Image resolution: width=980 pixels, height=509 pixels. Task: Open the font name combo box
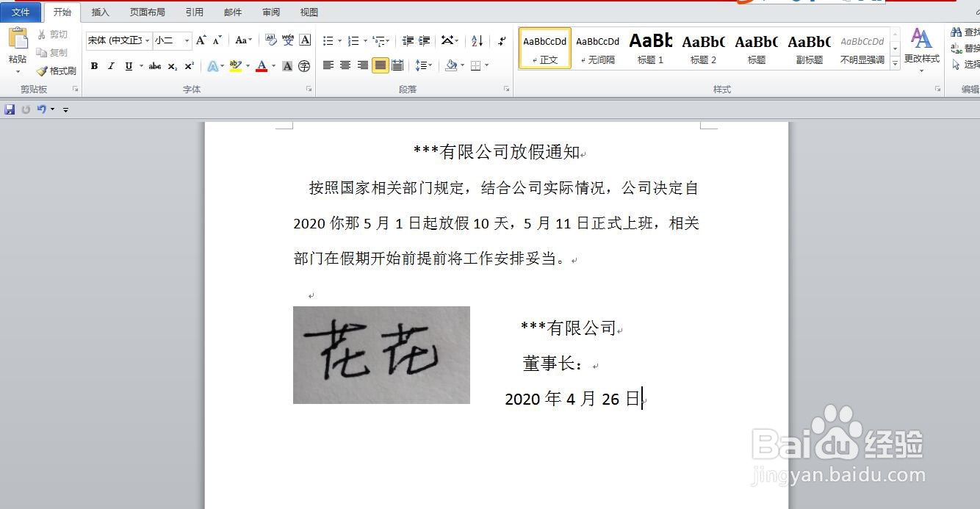(x=118, y=40)
